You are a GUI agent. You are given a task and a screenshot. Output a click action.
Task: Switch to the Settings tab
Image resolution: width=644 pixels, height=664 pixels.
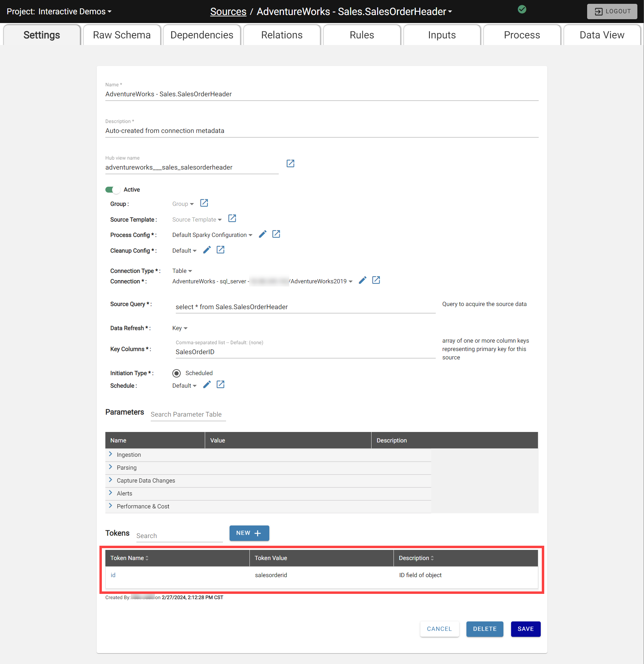coord(42,35)
